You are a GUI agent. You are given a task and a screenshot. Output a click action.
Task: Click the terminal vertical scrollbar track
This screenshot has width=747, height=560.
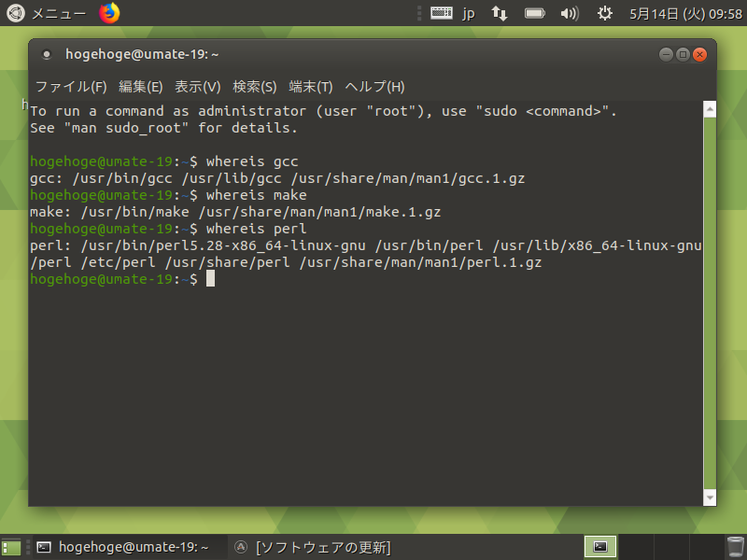coord(710,303)
